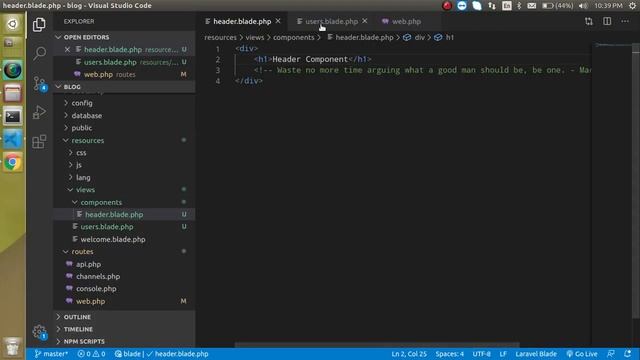Click the Visual Studio Code dock icon
The image size is (640, 360).
[13, 140]
